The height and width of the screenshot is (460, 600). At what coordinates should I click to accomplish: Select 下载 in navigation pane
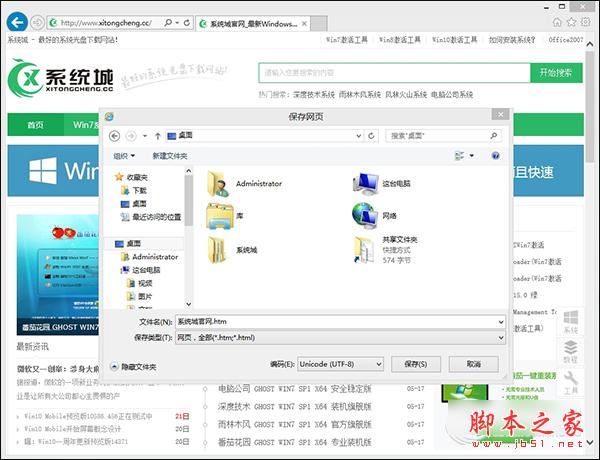(x=134, y=190)
